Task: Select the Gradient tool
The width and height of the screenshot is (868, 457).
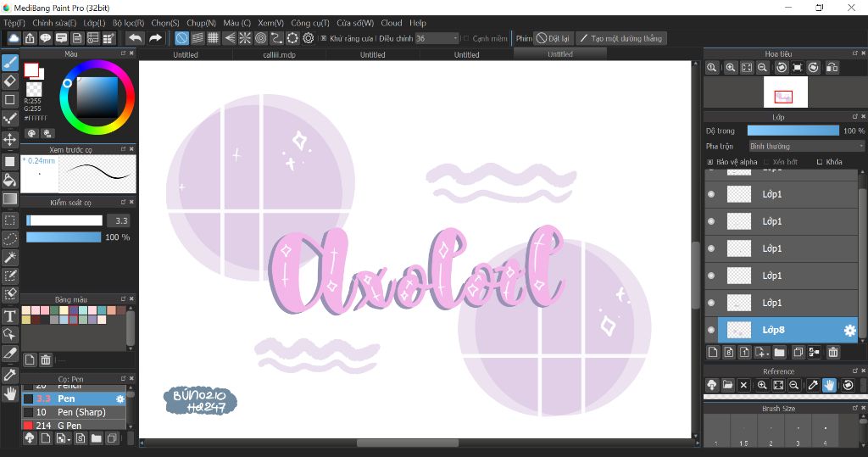Action: 10,199
